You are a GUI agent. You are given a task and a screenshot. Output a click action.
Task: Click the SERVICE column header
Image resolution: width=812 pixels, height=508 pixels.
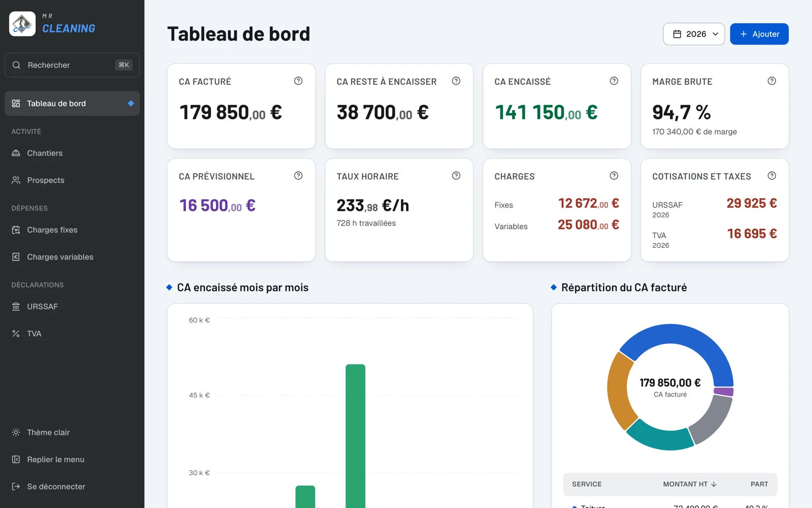coord(587,484)
